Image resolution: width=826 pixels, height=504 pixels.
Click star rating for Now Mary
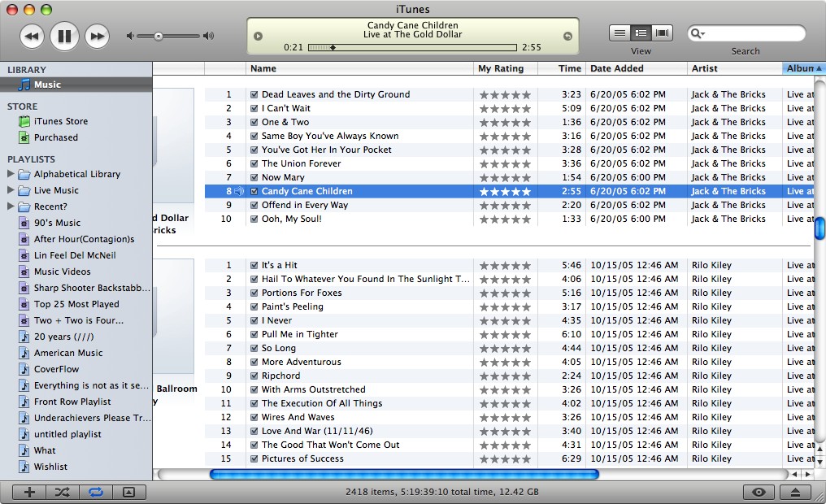point(505,178)
